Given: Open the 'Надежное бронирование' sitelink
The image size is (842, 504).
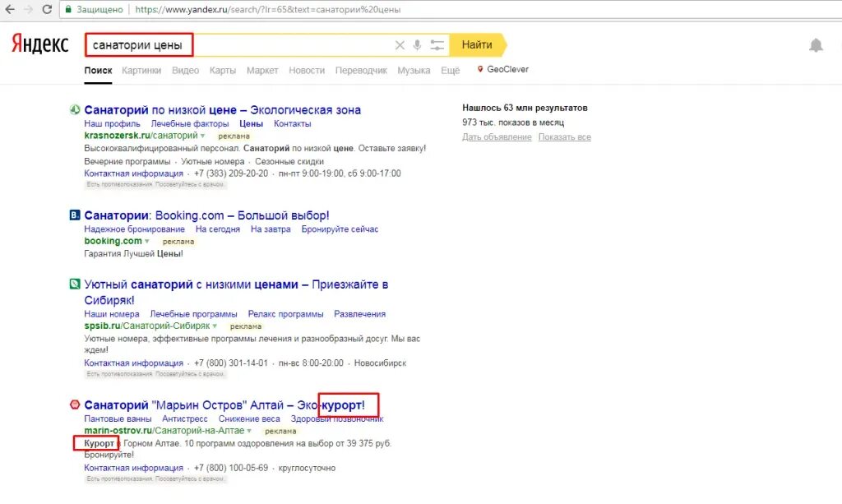Looking at the screenshot, I should [134, 229].
